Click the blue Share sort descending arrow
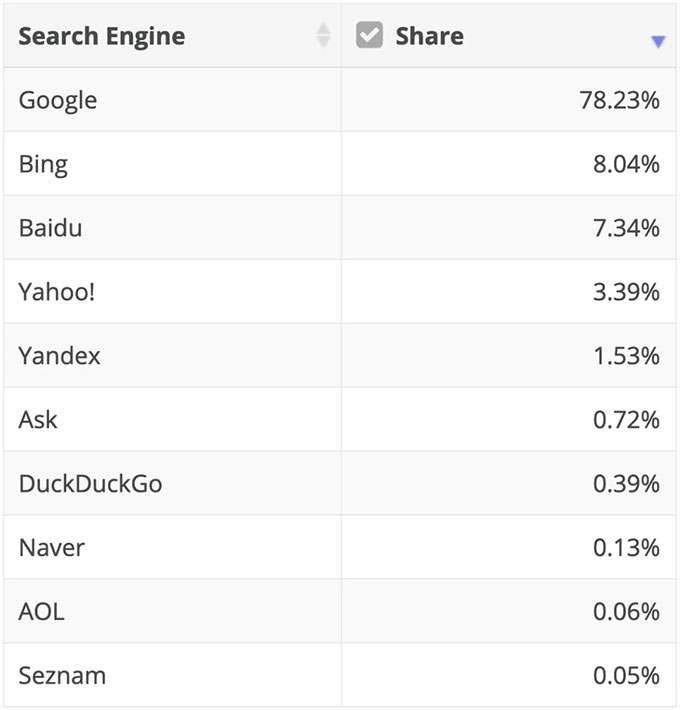This screenshot has width=680, height=710. (x=657, y=42)
